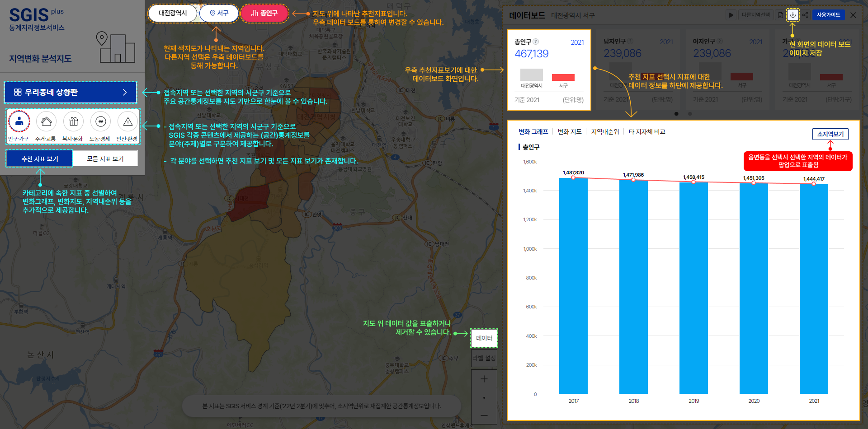Toggle 데이터 values on the map
Image resolution: width=868 pixels, height=429 pixels.
[484, 338]
